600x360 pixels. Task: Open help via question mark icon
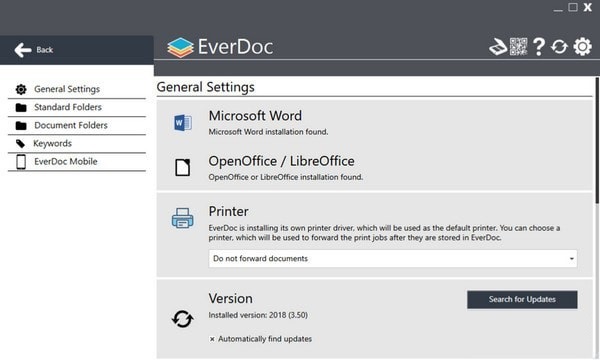coord(539,47)
